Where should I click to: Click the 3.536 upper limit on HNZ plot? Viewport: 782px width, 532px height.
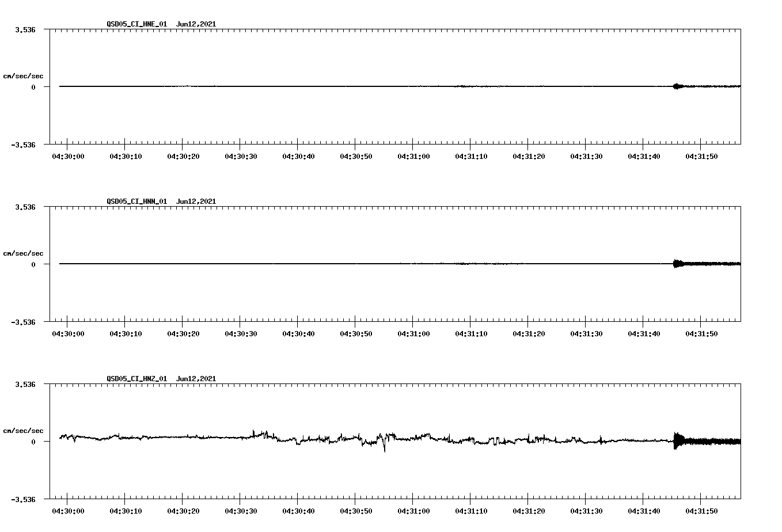(x=25, y=384)
